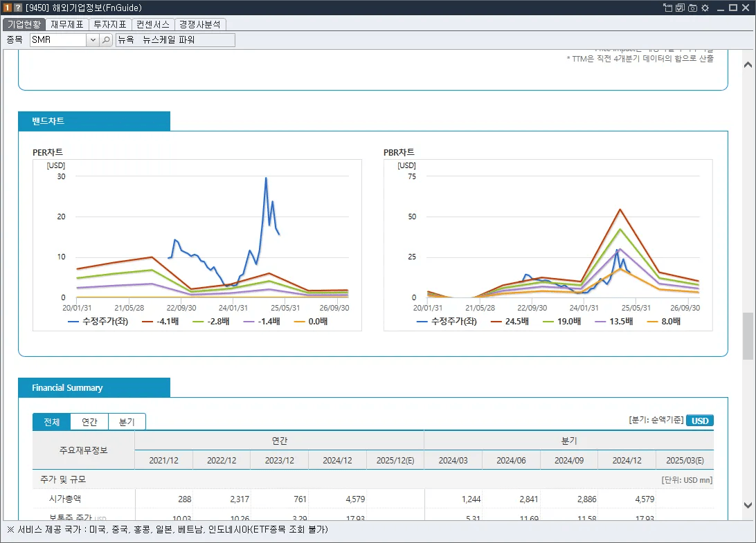Click the scroll down arrow at right edge
Screen dimensions: 756x543
[748, 505]
